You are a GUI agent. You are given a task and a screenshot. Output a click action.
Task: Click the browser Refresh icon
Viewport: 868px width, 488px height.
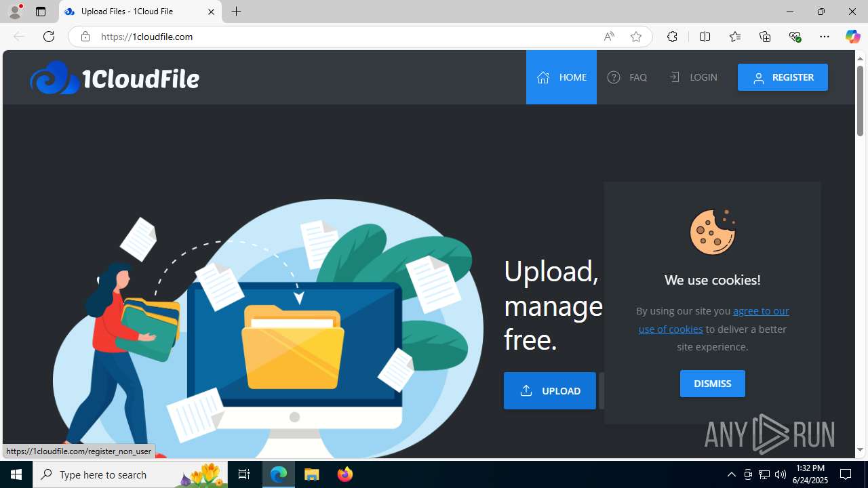(x=49, y=37)
